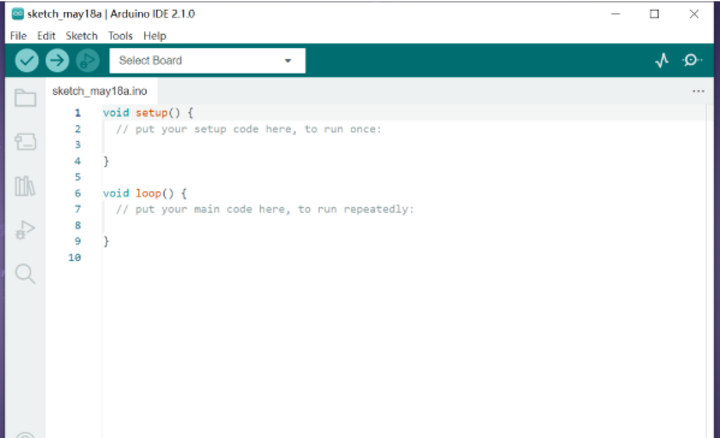The image size is (720, 438).
Task: Click the Upload arrow button
Action: [57, 60]
